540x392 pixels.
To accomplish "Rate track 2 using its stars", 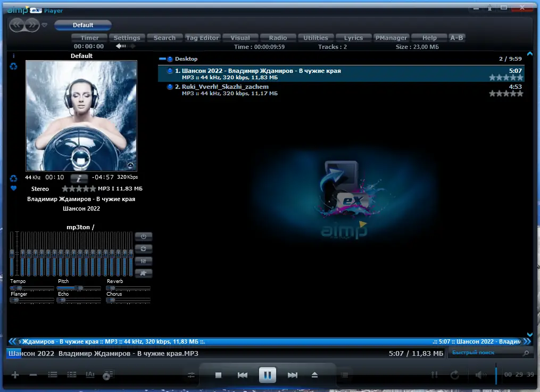I will click(506, 94).
